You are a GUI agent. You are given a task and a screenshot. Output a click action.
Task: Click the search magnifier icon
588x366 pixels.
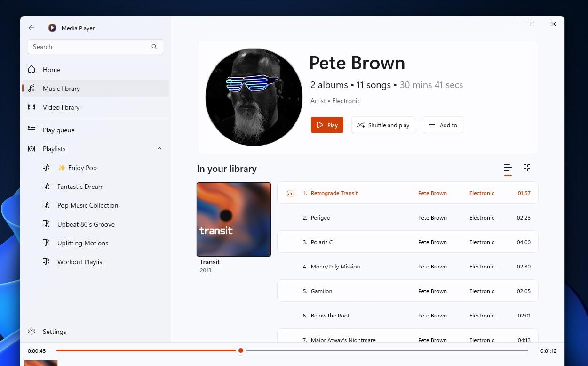(x=154, y=47)
